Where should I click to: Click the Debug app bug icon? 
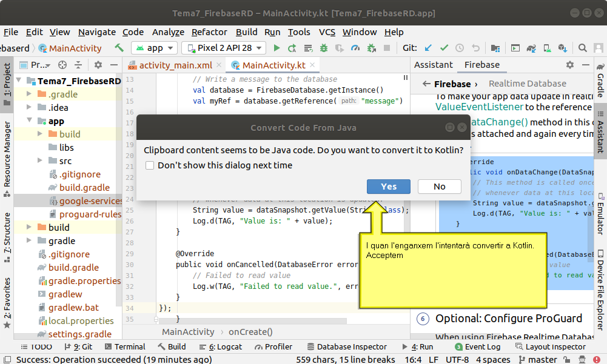pyautogui.click(x=324, y=48)
